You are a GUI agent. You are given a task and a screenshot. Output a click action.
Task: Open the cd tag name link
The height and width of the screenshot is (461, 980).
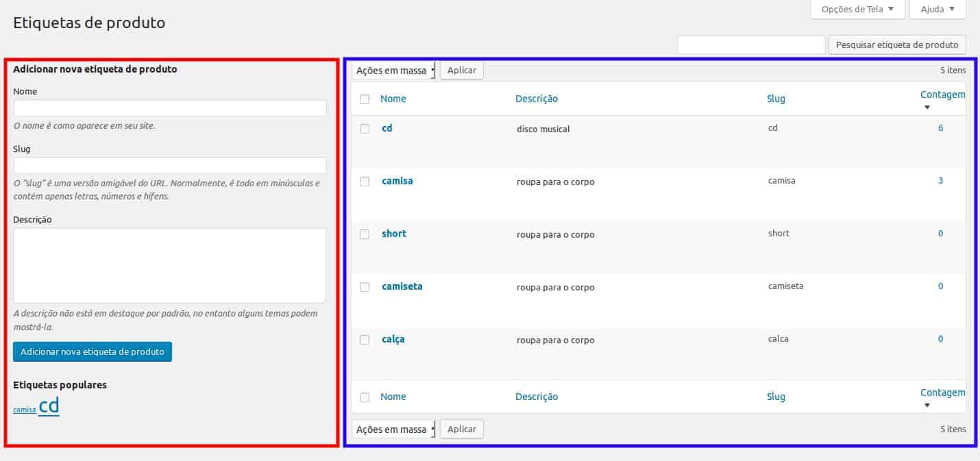387,128
